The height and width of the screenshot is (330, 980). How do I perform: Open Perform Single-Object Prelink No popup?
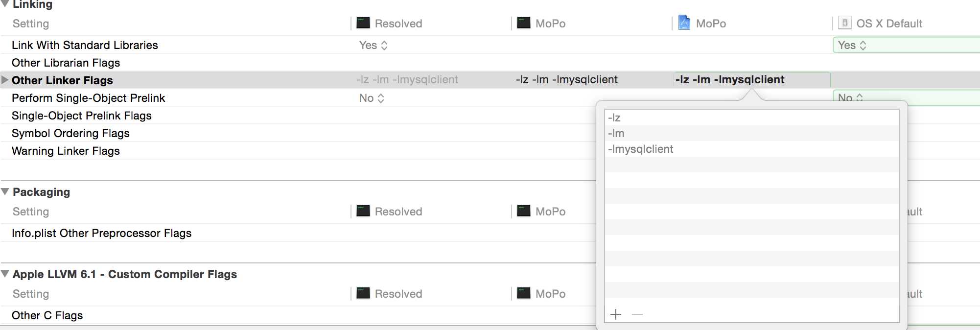[372, 98]
